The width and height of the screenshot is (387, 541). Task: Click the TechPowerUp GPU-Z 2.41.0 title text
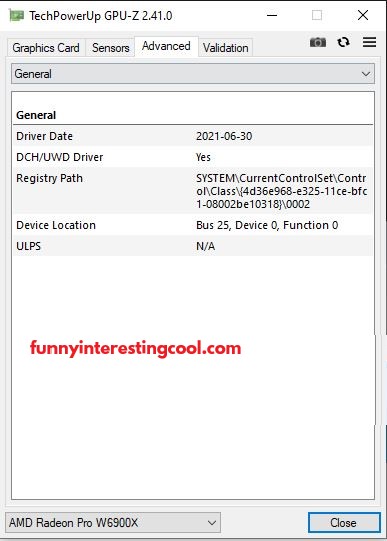coord(101,16)
